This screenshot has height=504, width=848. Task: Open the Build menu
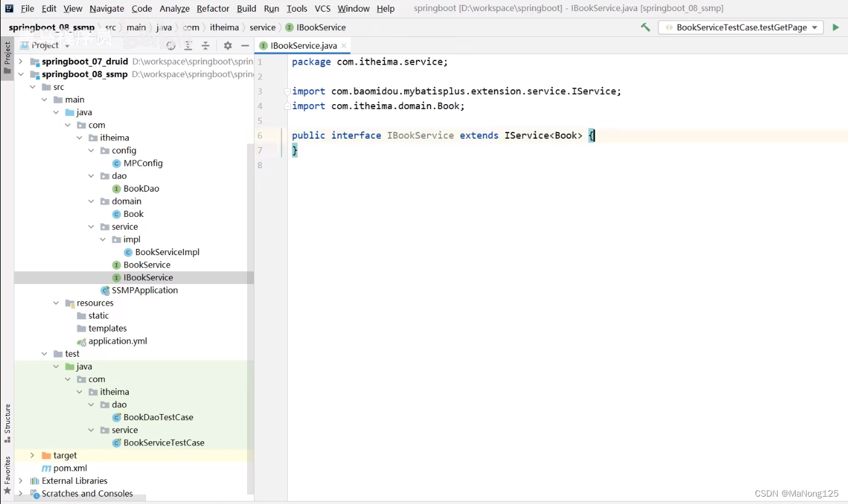[x=247, y=9]
